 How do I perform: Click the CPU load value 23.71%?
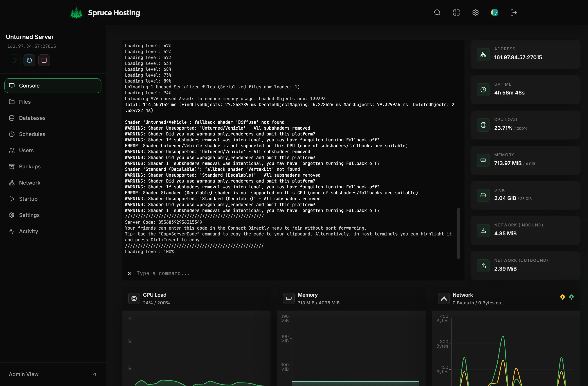pyautogui.click(x=503, y=128)
